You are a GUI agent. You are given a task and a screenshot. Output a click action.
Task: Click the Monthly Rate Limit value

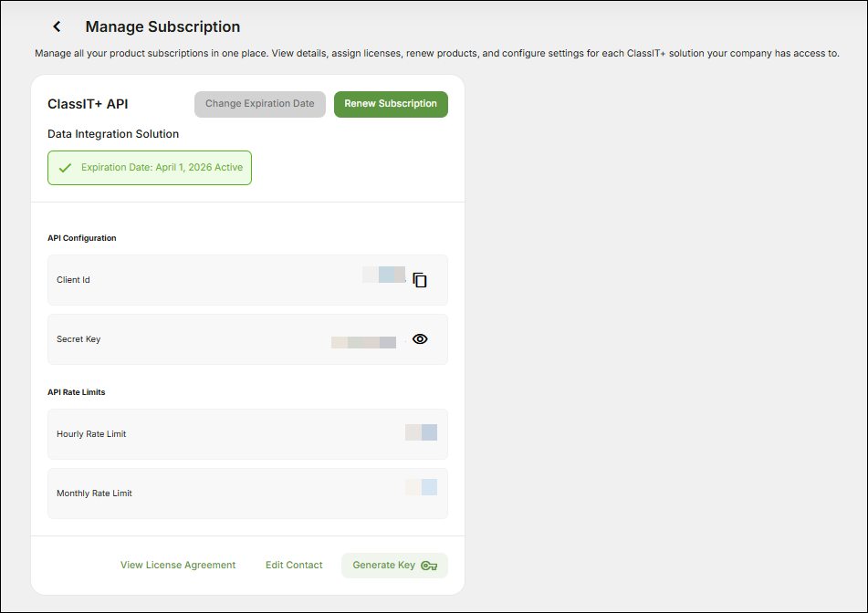pos(421,488)
